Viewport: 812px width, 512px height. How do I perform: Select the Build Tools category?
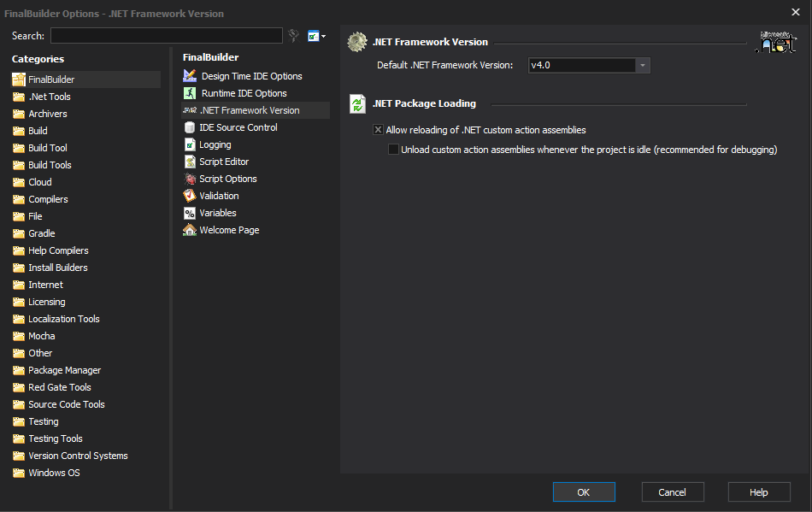click(50, 165)
